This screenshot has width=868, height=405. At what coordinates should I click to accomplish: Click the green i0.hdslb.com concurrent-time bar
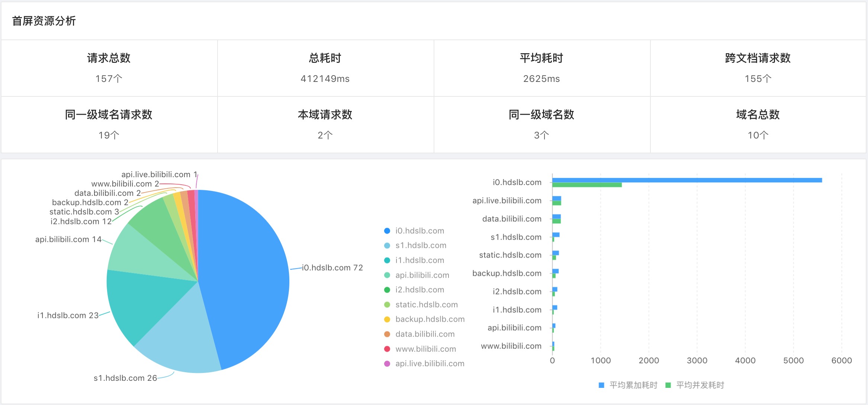pos(587,185)
